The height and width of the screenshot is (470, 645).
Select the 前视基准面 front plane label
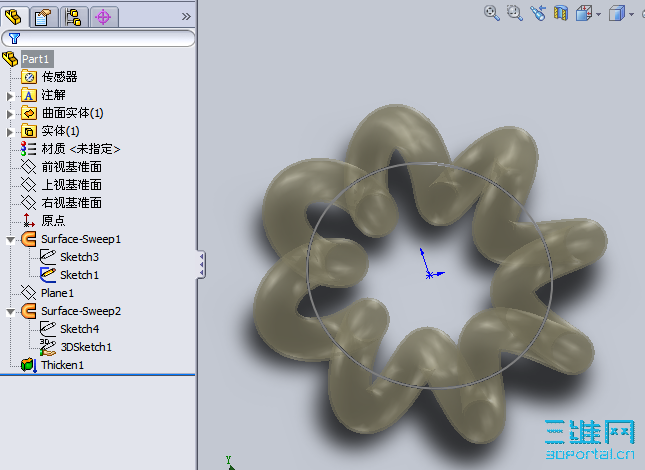click(x=71, y=167)
